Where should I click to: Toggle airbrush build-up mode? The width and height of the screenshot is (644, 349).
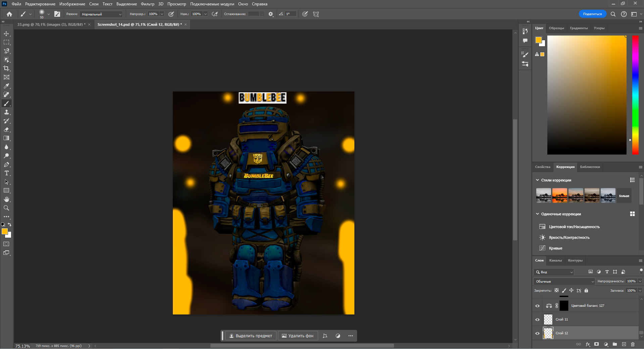215,14
